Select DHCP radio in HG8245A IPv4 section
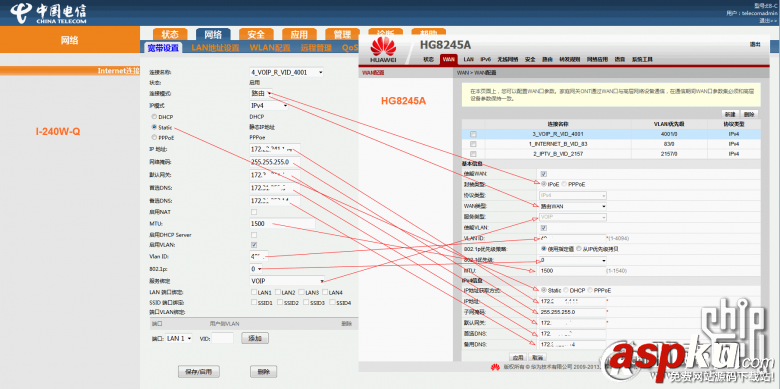The width and height of the screenshot is (780, 389). point(566,290)
